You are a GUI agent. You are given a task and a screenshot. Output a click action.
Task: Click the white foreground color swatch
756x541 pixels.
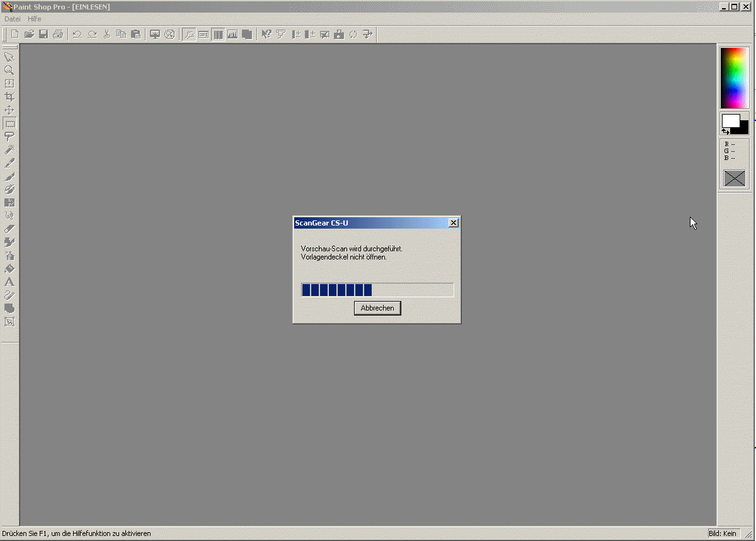click(x=731, y=120)
